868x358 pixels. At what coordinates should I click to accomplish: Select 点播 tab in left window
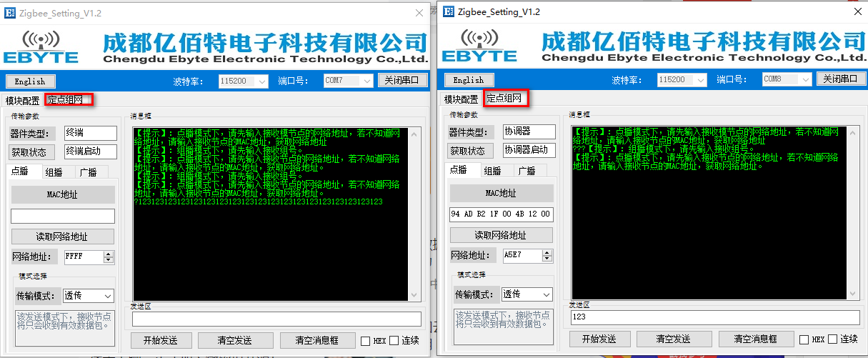pos(23,171)
